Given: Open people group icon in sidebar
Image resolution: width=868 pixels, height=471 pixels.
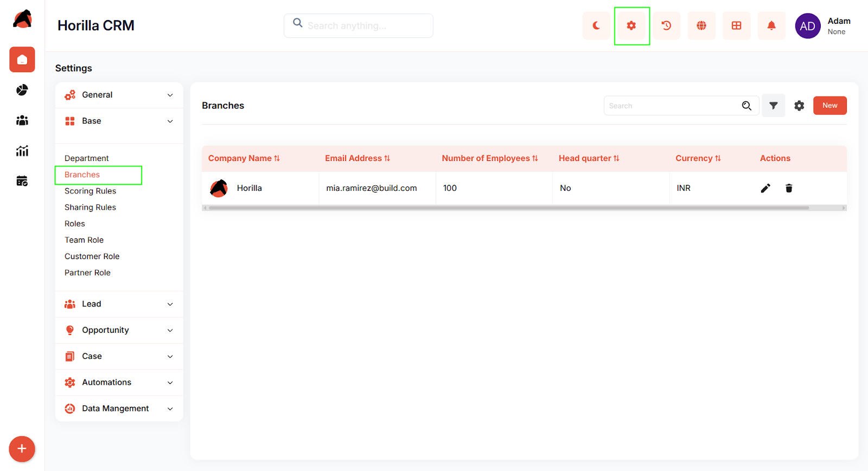Looking at the screenshot, I should click(22, 120).
